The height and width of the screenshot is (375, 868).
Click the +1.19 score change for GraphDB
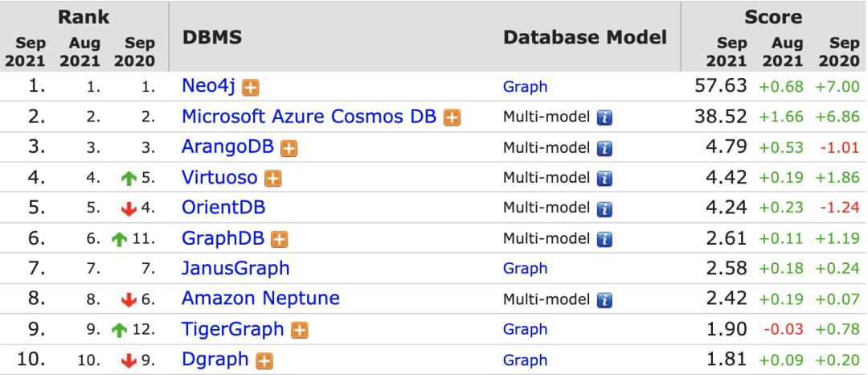837,239
